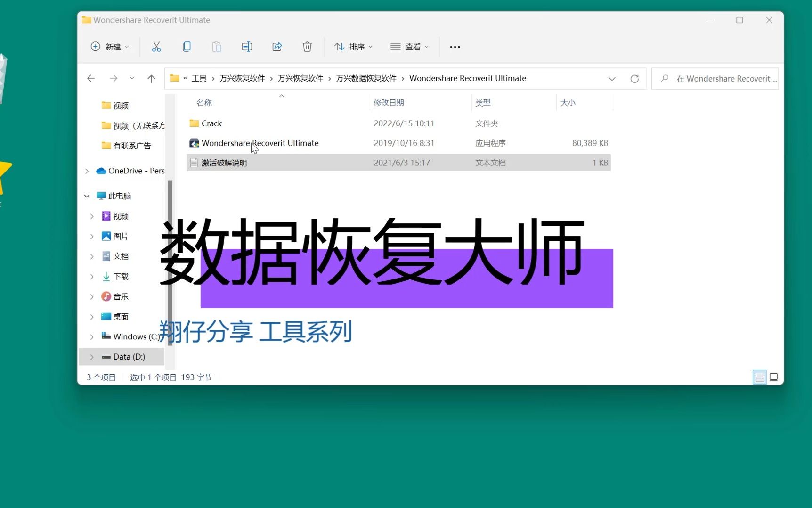Open the 新建 new item dropdown

pyautogui.click(x=110, y=47)
